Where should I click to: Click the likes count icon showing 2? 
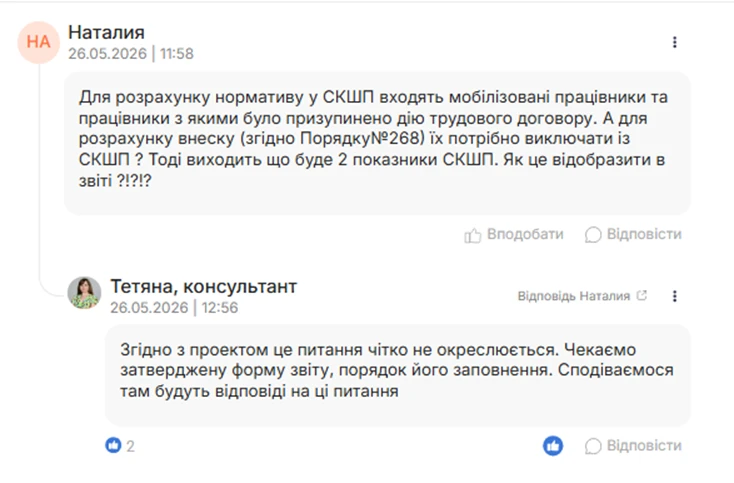pyautogui.click(x=113, y=445)
